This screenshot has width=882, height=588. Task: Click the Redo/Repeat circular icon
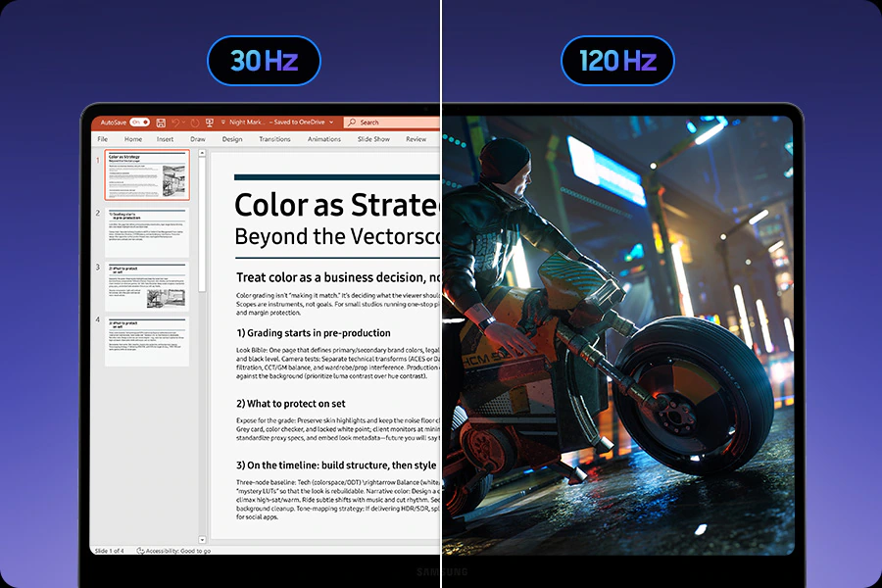click(x=195, y=122)
